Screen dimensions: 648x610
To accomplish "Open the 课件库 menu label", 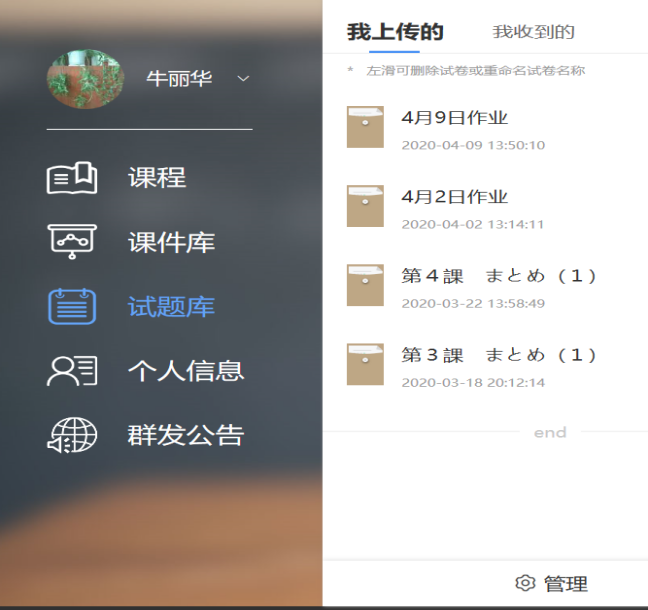I will [x=171, y=242].
